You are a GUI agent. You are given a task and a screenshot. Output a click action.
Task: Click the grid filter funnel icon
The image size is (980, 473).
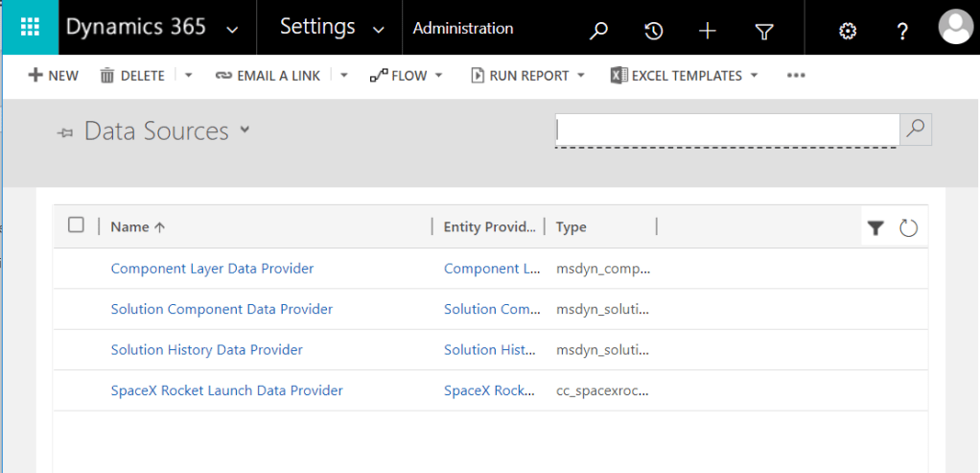point(875,227)
